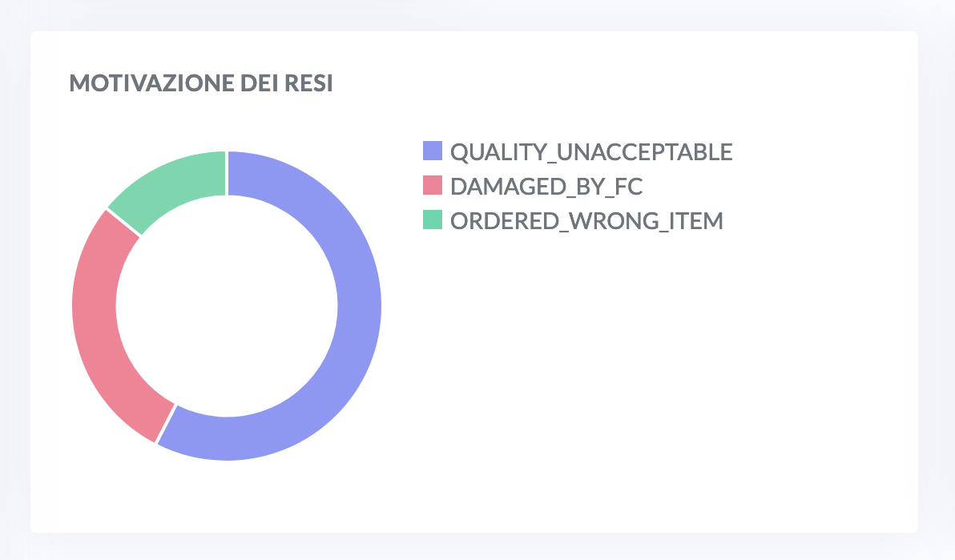Select the QUALITY_UNACCEPTABLE legend label
Image resolution: width=955 pixels, height=560 pixels.
pos(590,151)
